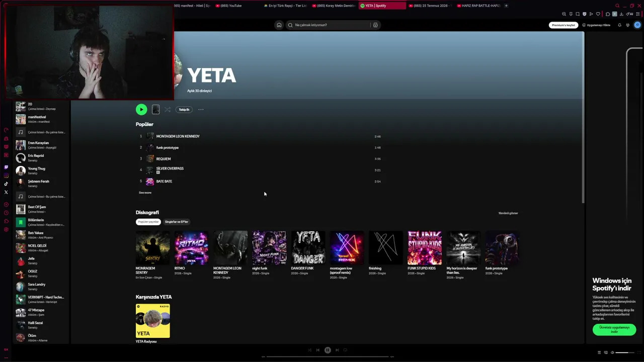Screen dimensions: 644x362
Task: Switch to the HAFIZ RAP BATTLE browser tab
Action: 478,6
